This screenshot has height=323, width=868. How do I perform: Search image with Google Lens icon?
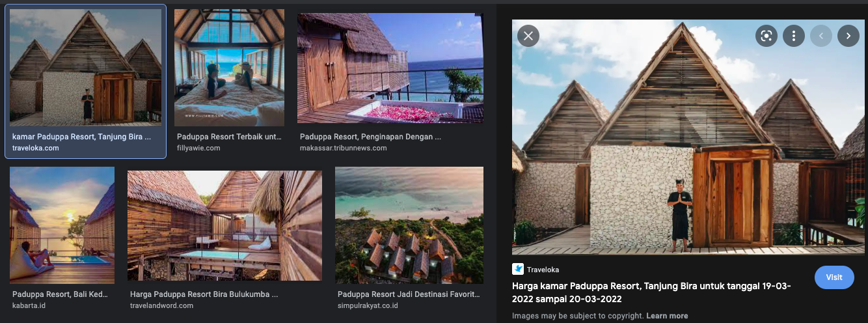point(766,36)
